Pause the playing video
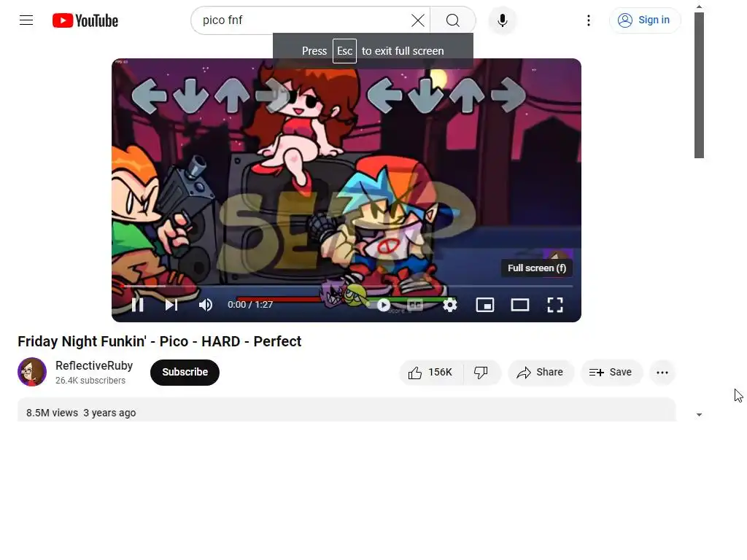 click(138, 304)
